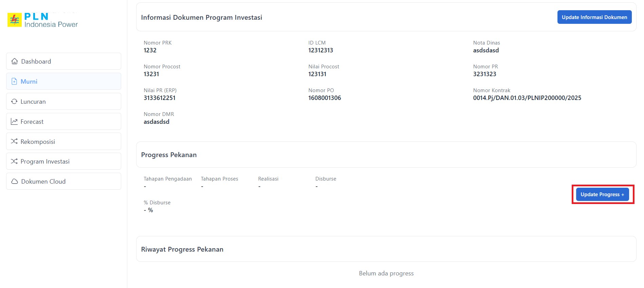Click the Belum ada progress message
Image resolution: width=644 pixels, height=288 pixels.
[x=386, y=273]
